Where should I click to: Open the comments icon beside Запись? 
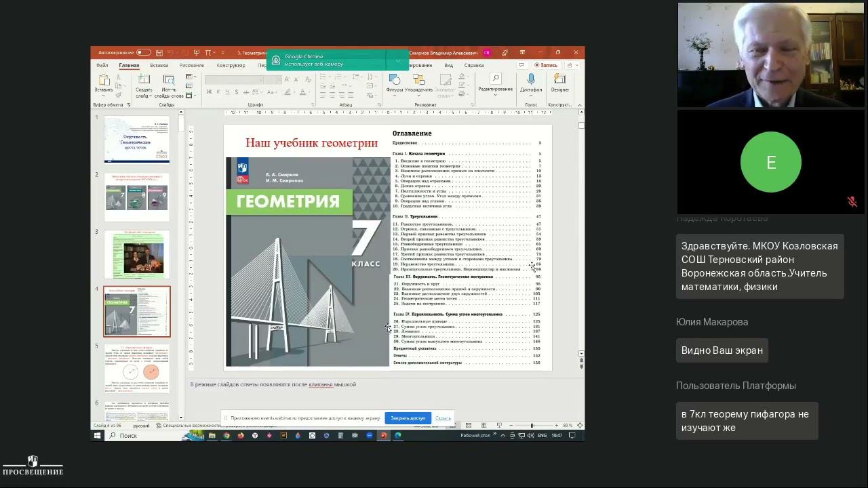[521, 66]
